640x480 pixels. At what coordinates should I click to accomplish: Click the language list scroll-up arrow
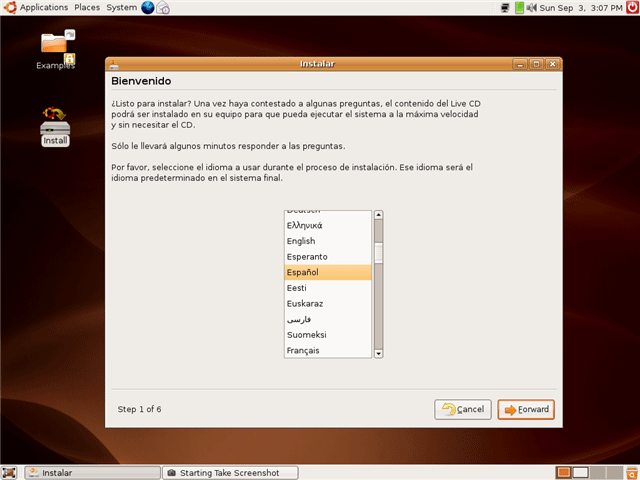(378, 214)
